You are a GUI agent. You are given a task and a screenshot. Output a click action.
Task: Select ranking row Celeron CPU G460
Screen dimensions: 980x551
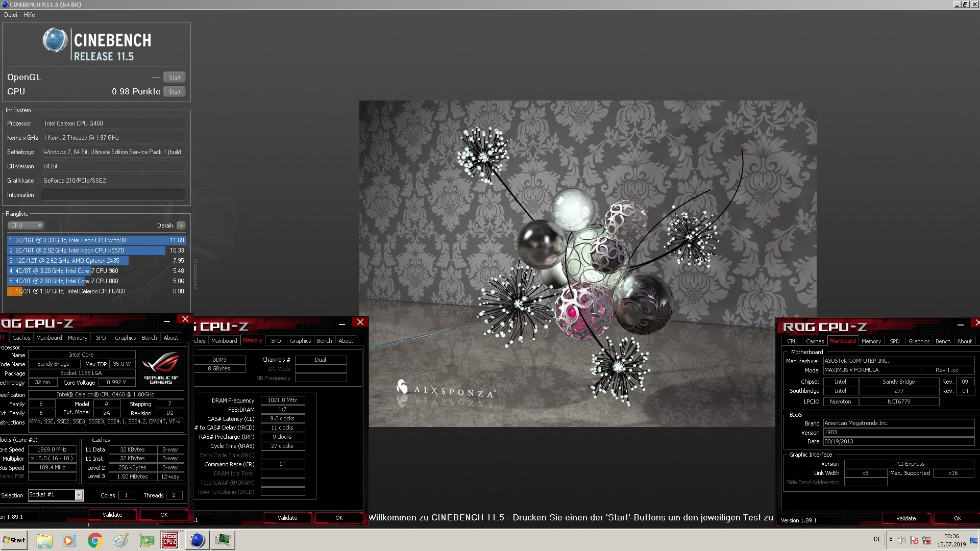[x=96, y=291]
